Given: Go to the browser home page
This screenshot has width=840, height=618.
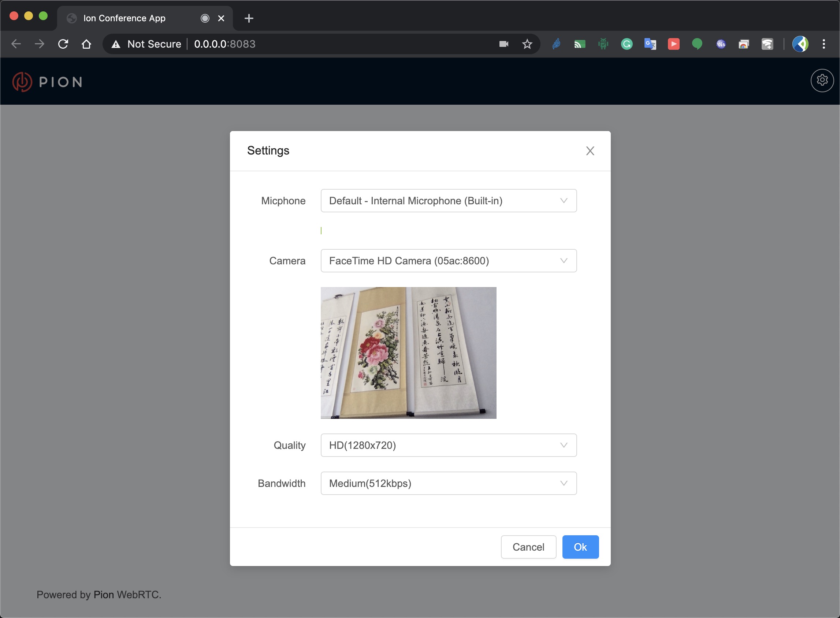Looking at the screenshot, I should [x=86, y=44].
